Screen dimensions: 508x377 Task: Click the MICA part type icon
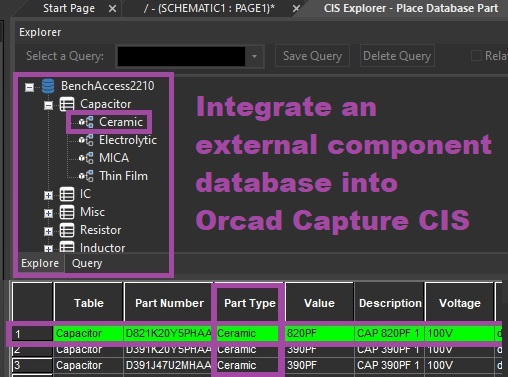(86, 158)
